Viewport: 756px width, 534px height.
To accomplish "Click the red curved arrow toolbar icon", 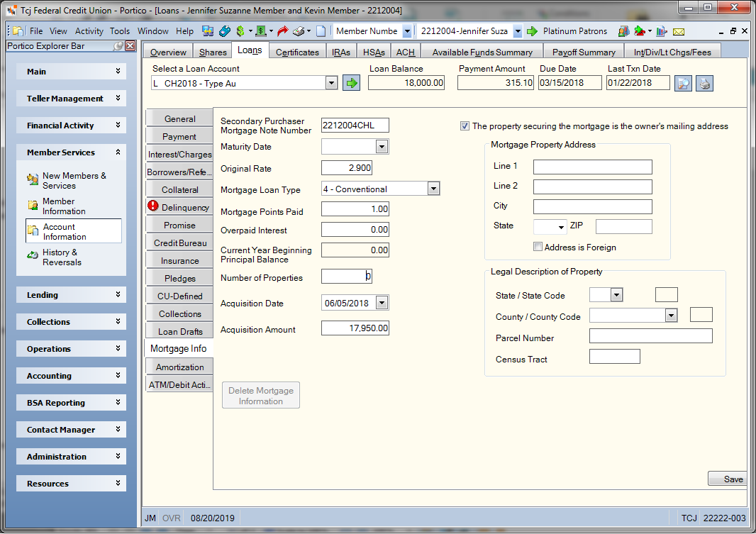I will click(x=283, y=30).
